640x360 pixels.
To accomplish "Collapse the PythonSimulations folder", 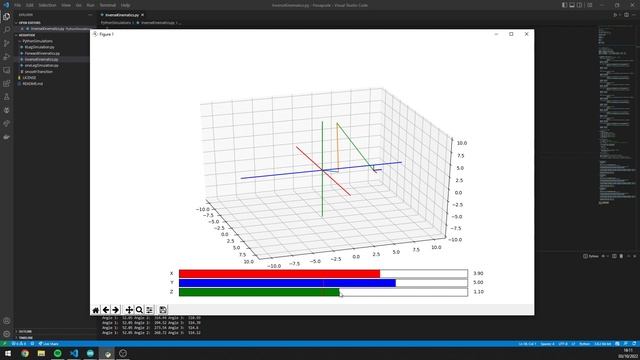I will 37,41.
